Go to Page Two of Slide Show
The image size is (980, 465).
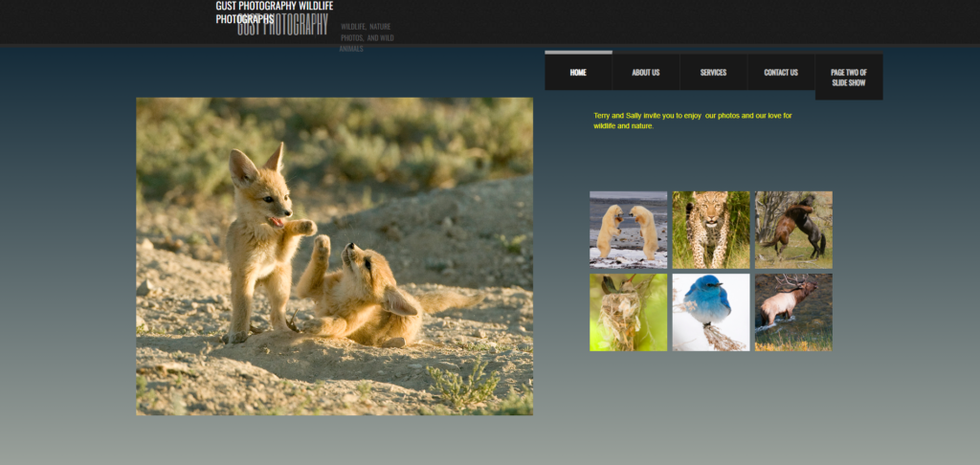849,77
